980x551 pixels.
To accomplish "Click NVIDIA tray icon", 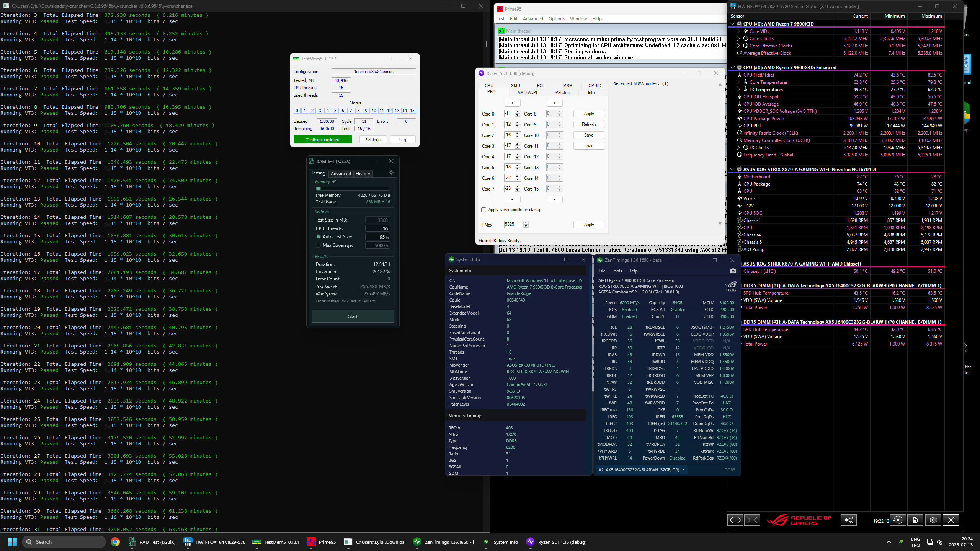I will (901, 542).
